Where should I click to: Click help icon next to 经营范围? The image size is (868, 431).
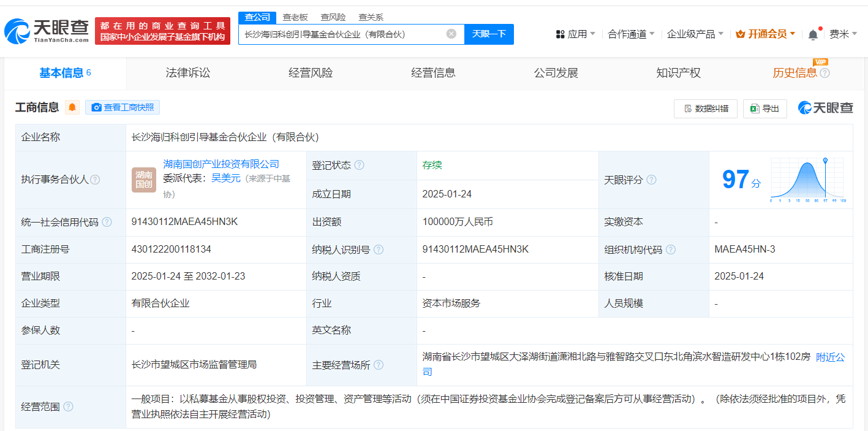[68, 406]
